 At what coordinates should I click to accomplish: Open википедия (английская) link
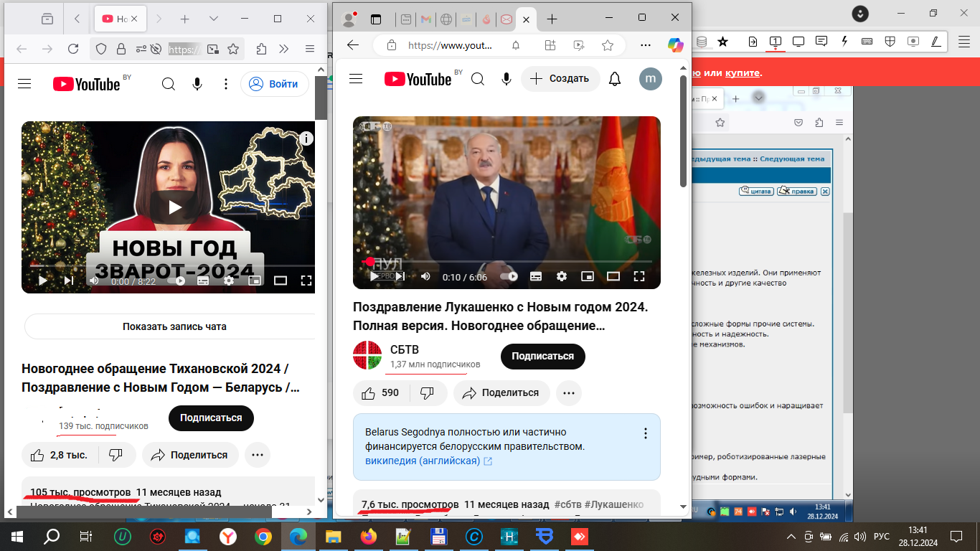tap(428, 461)
